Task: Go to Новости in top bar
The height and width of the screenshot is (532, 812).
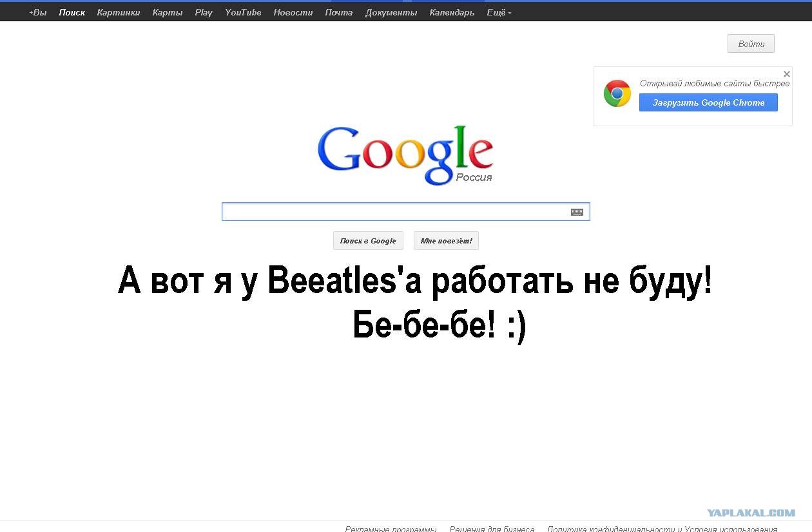Action: pyautogui.click(x=293, y=12)
